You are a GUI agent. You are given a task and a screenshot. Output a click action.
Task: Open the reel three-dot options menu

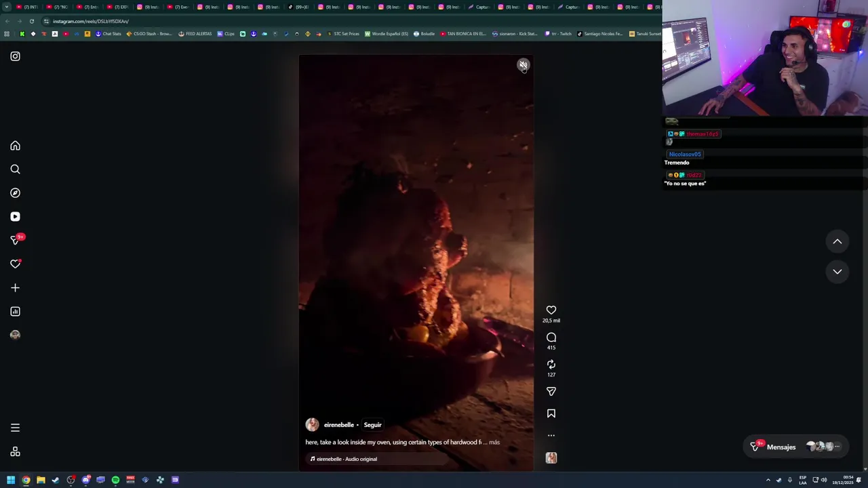pyautogui.click(x=551, y=436)
